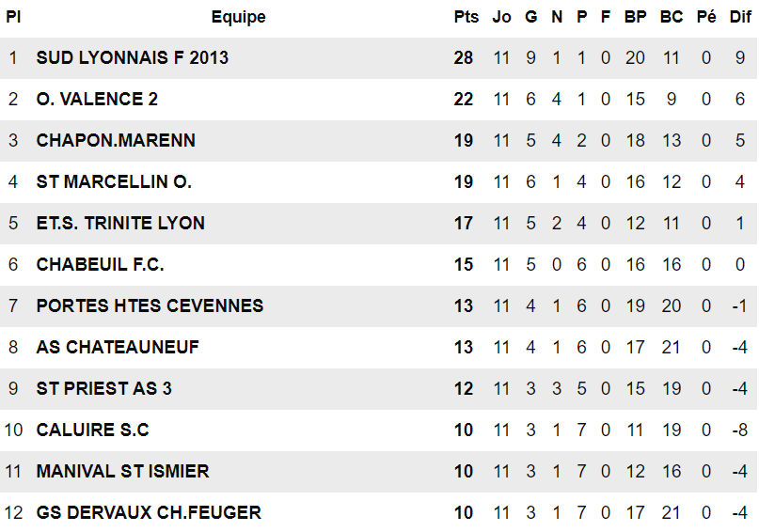The width and height of the screenshot is (759, 532).
Task: Open MANIVAL ST ISMIER team entry
Action: (122, 472)
